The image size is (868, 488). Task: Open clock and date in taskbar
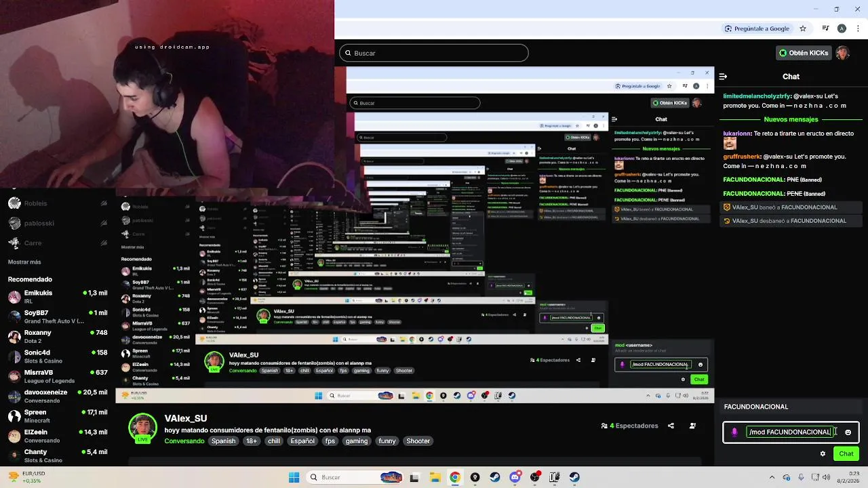849,477
